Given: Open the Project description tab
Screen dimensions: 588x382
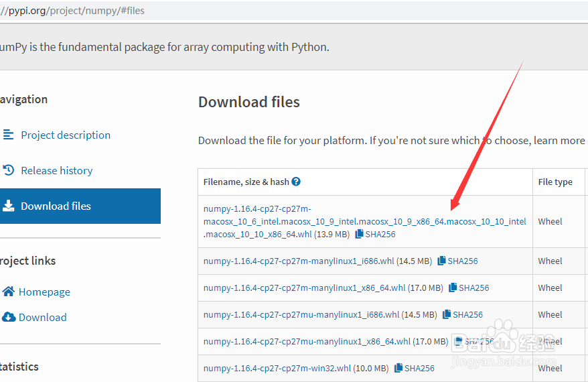Looking at the screenshot, I should pyautogui.click(x=66, y=135).
